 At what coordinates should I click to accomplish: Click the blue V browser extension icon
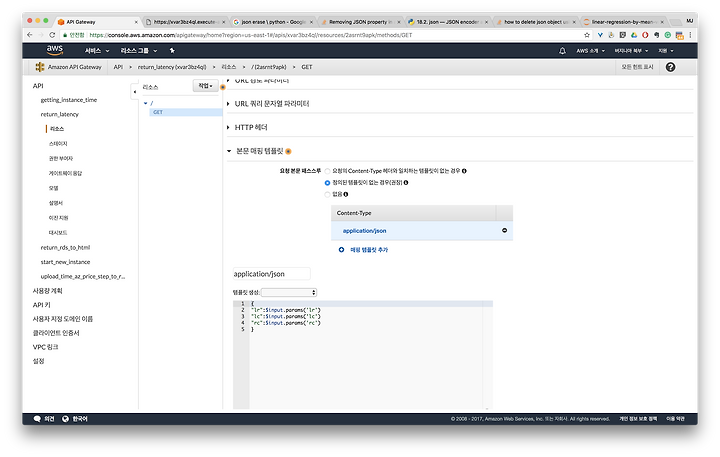click(600, 35)
